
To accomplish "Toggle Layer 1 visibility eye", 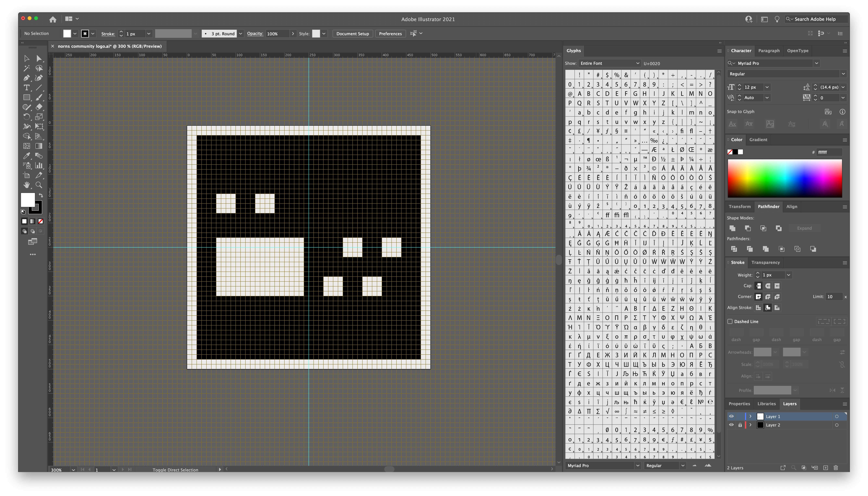I will click(x=731, y=416).
